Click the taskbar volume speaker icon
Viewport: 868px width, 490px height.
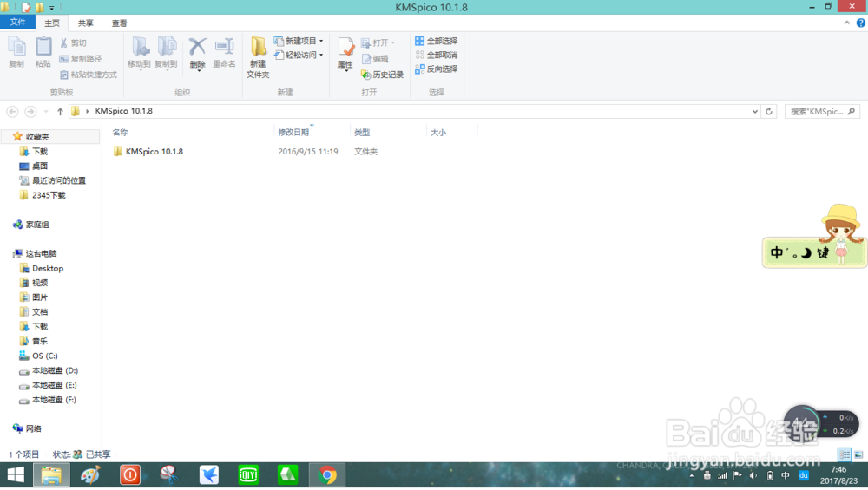753,475
